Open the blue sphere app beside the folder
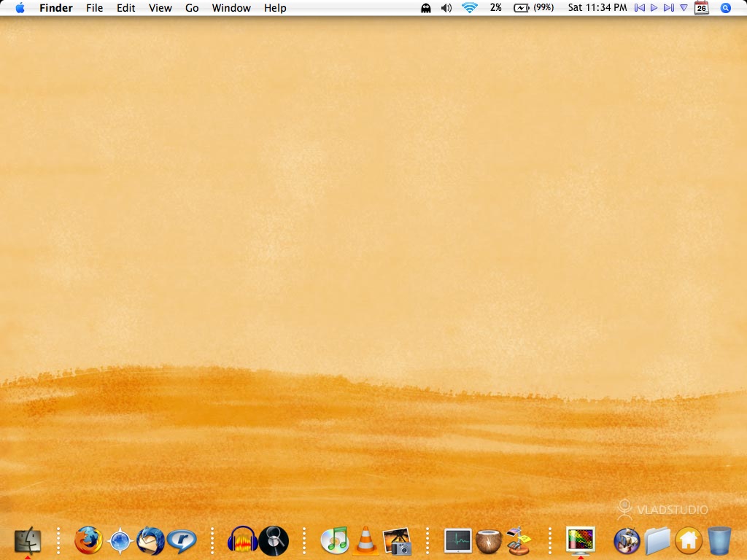This screenshot has width=747, height=560. pos(627,541)
